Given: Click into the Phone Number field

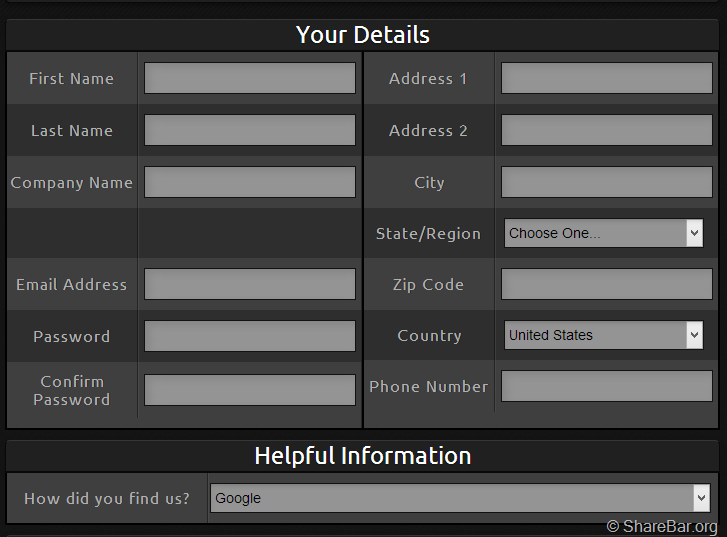Looking at the screenshot, I should point(606,386).
